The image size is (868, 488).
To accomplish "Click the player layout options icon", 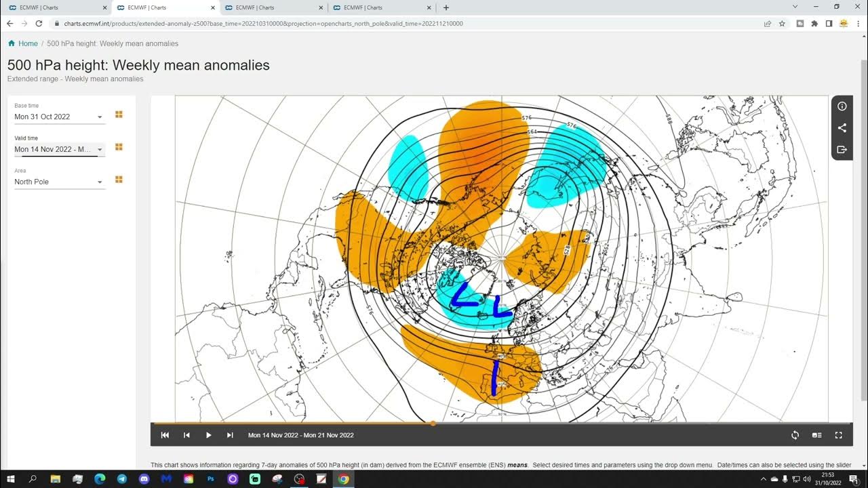I will coord(816,435).
